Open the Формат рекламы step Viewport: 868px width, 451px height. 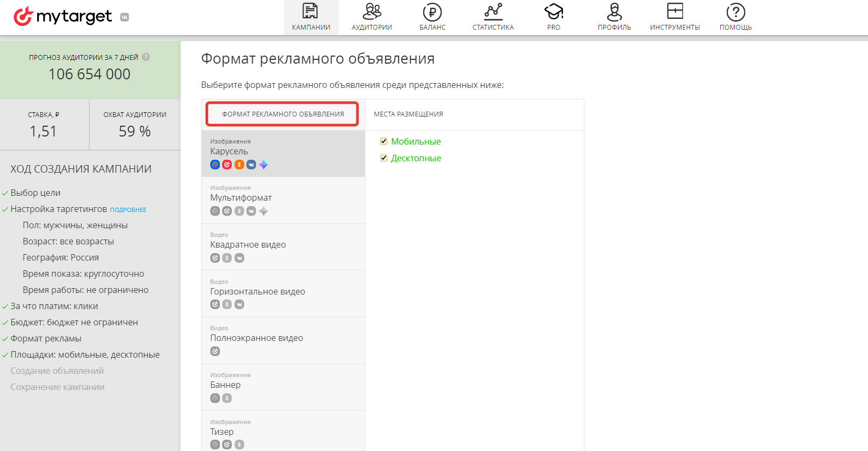pos(46,338)
